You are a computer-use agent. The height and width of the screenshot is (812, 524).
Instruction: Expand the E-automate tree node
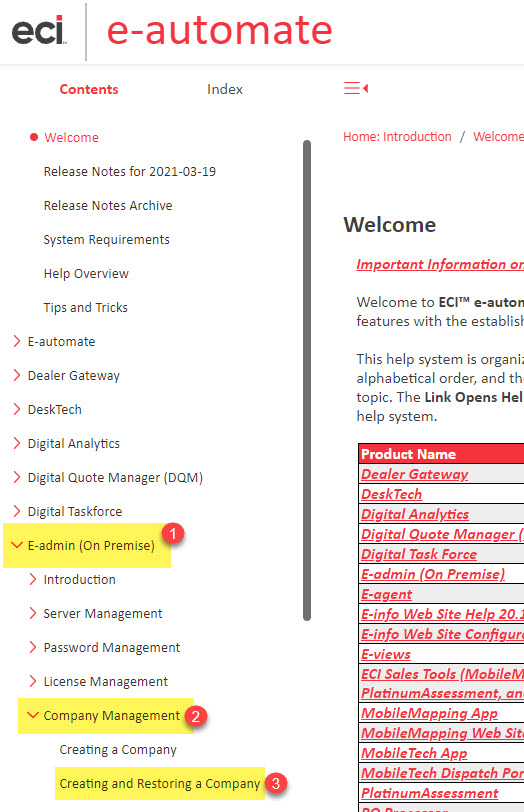[x=17, y=341]
